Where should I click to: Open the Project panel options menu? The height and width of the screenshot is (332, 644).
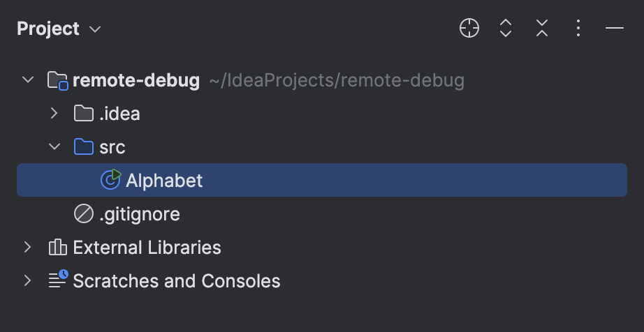[x=578, y=29]
